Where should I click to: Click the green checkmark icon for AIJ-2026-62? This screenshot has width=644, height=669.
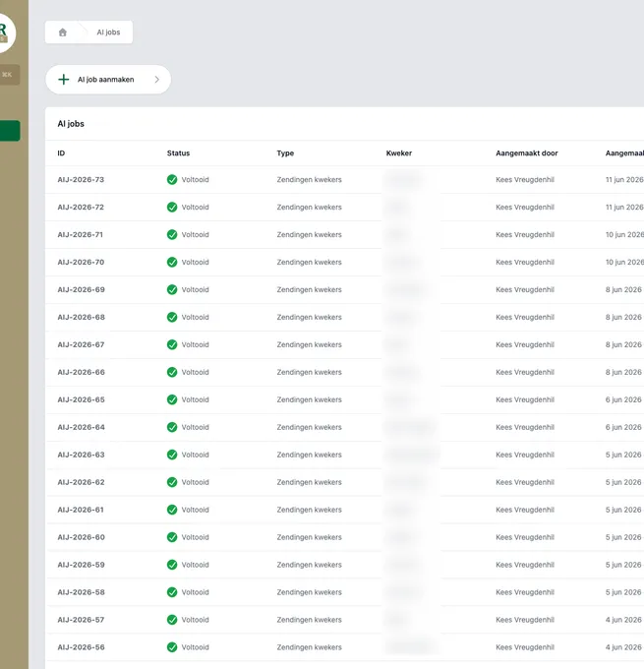172,482
